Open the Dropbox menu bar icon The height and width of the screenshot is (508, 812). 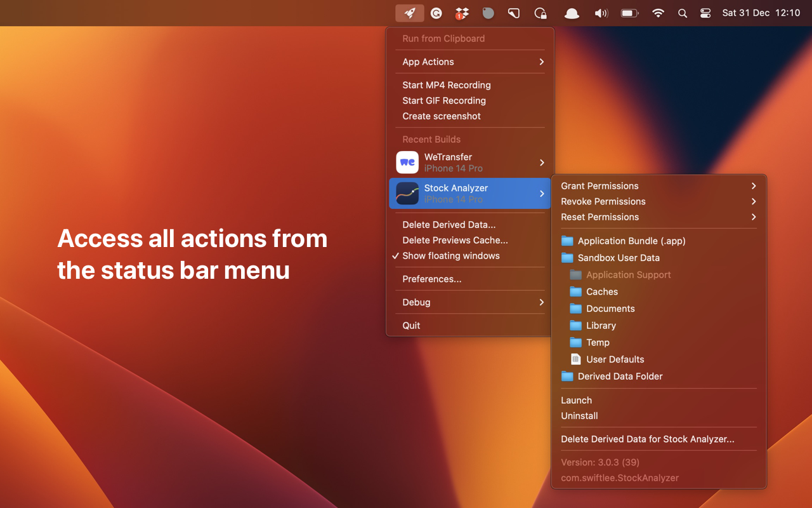point(462,13)
